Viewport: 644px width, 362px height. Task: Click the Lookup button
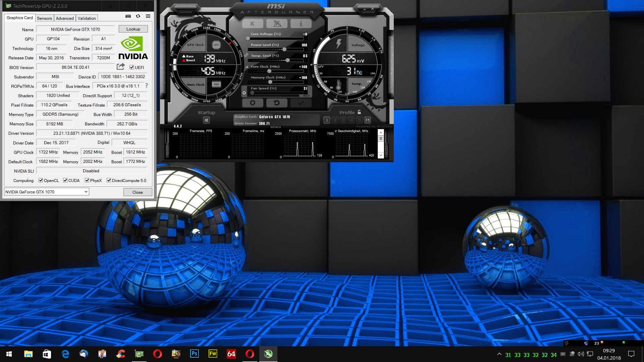[133, 29]
